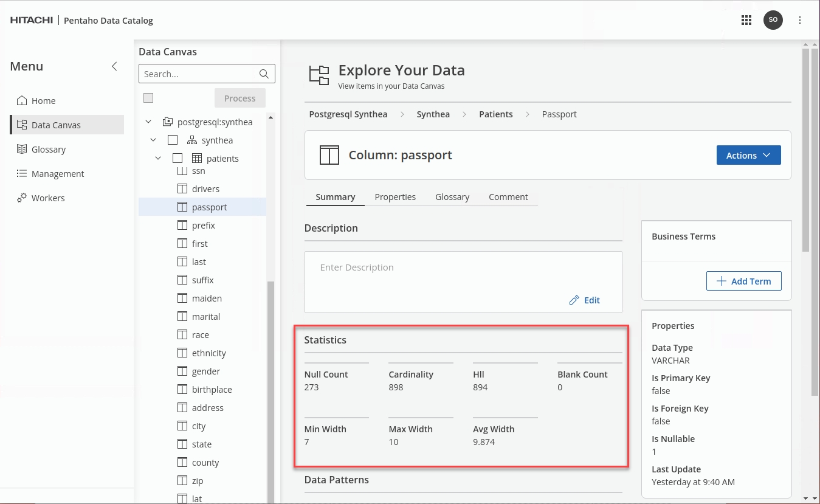
Task: Click the search magnifier icon in Data Canvas
Action: pyautogui.click(x=264, y=74)
